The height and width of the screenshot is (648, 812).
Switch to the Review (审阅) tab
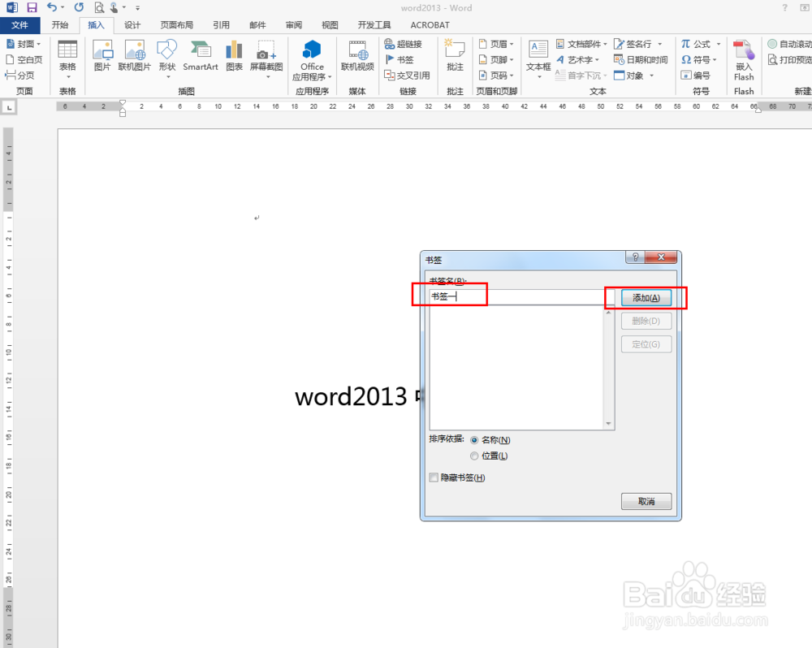[x=294, y=25]
